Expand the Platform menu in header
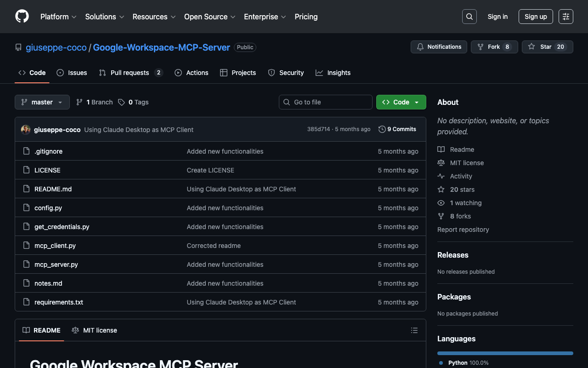This screenshot has height=368, width=588. pos(58,17)
